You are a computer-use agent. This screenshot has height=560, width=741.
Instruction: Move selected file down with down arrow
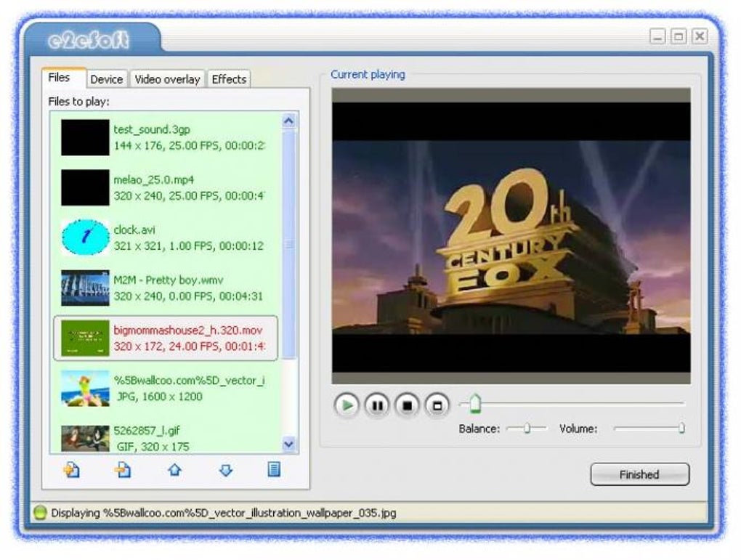(x=226, y=470)
